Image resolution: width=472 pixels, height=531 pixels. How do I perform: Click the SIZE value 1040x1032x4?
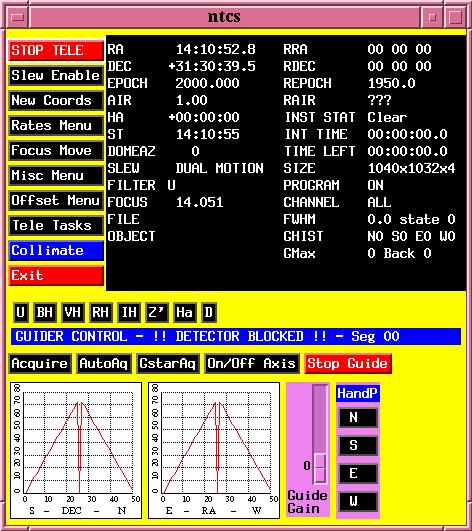pyautogui.click(x=411, y=168)
